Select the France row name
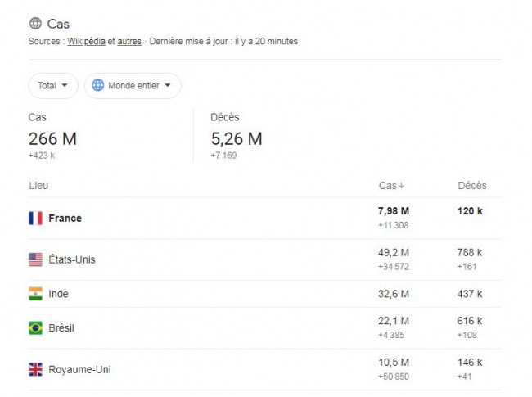Screen dimensions: 532x397 pyautogui.click(x=65, y=219)
